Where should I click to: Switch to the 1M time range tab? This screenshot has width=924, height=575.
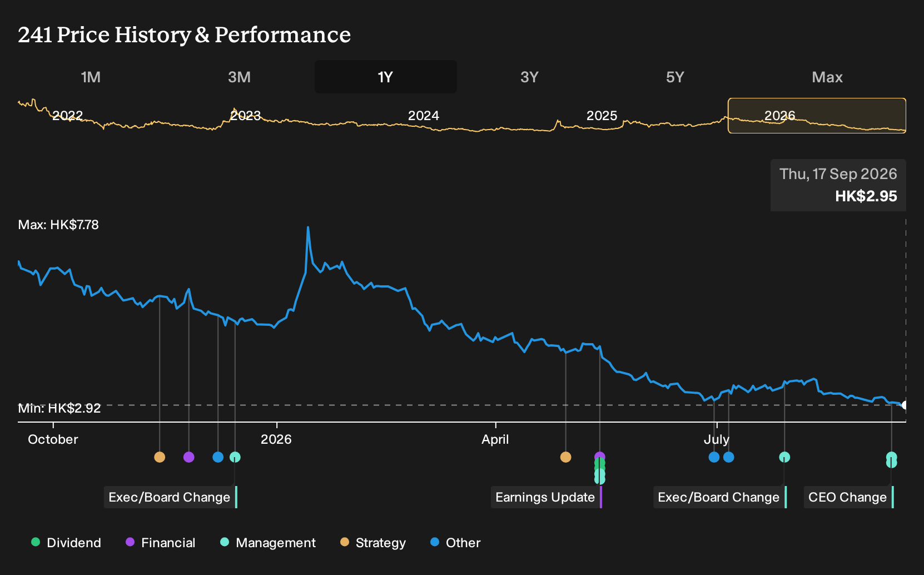click(x=91, y=77)
